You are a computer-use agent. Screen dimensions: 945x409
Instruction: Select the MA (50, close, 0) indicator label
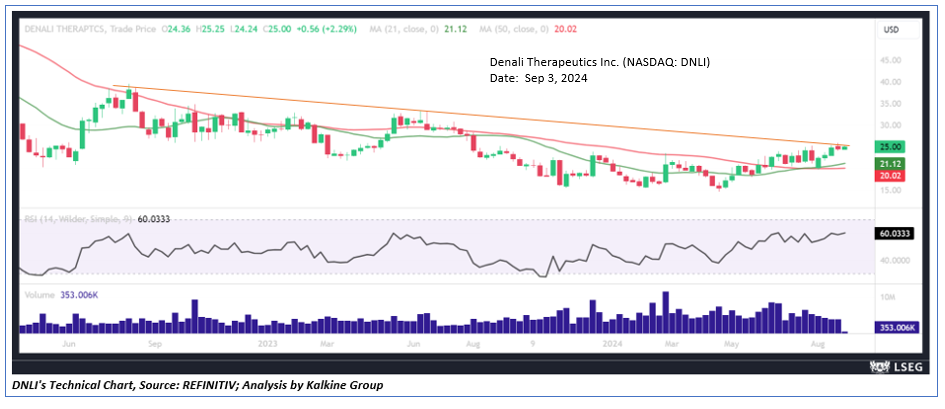(x=513, y=28)
